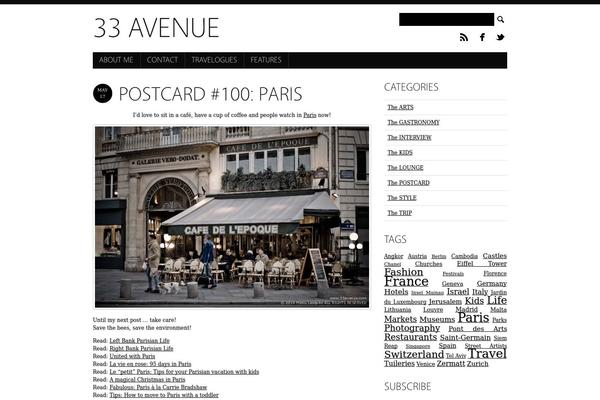The width and height of the screenshot is (600, 400).
Task: Click the Austria tag
Action: pos(417,256)
